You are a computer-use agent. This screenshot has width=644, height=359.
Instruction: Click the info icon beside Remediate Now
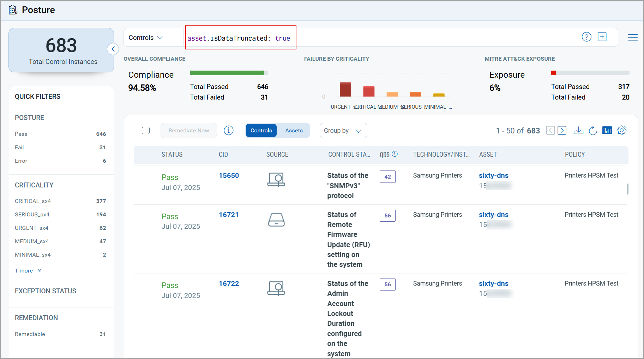click(229, 131)
